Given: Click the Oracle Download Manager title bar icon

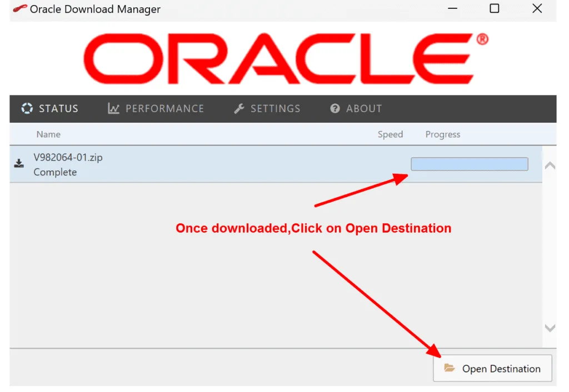Looking at the screenshot, I should (19, 9).
